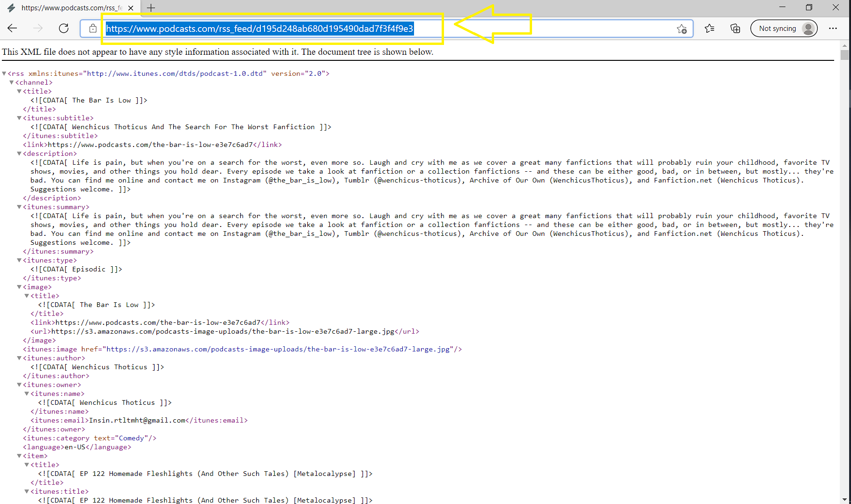This screenshot has height=504, width=851.
Task: Collapse the itunes:author element
Action: point(19,358)
